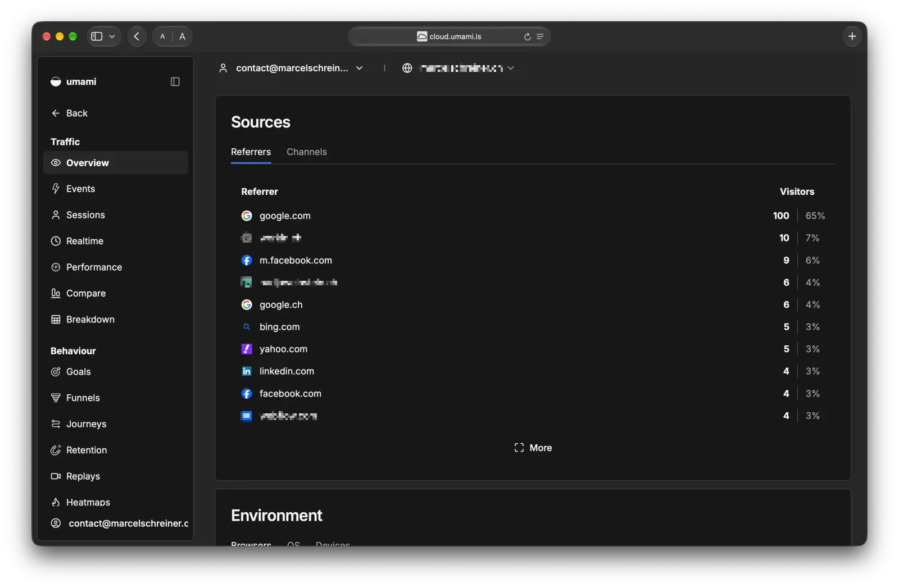
Task: Open Sessions person icon in sidebar
Action: (x=56, y=215)
